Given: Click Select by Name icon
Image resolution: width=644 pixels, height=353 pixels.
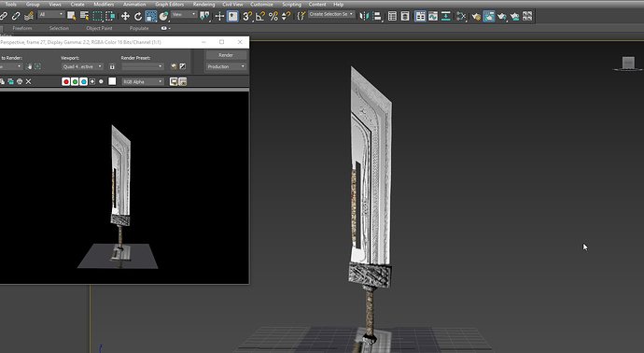Looking at the screenshot, I should pyautogui.click(x=85, y=16).
